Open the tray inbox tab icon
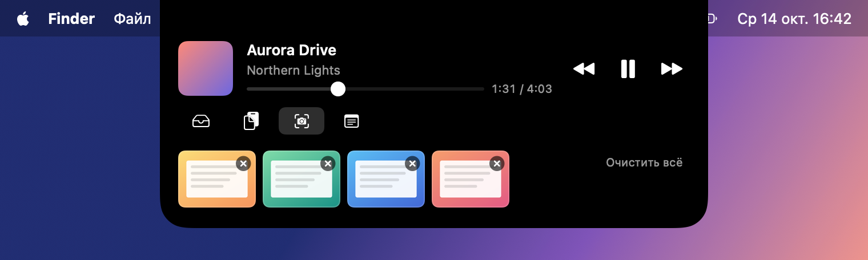Screen dimensions: 868x260 coord(201,121)
